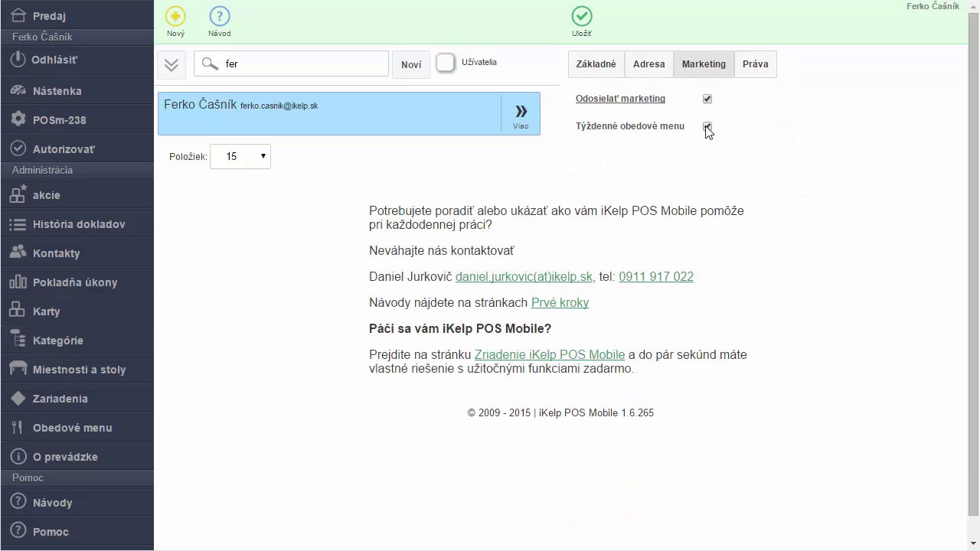Click the Pokladňa úkony chart icon
The width and height of the screenshot is (980, 551).
tap(18, 282)
